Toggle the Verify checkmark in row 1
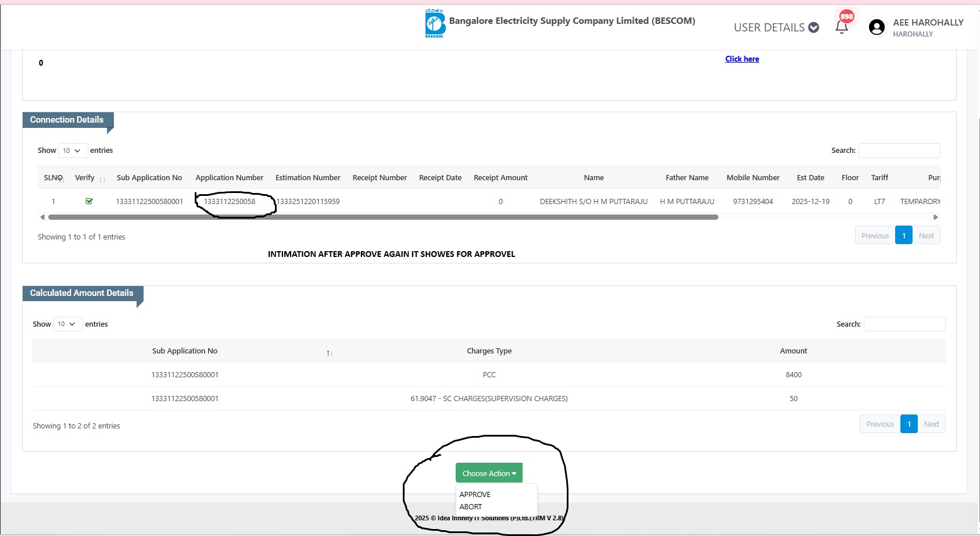This screenshot has height=536, width=980. pyautogui.click(x=89, y=201)
